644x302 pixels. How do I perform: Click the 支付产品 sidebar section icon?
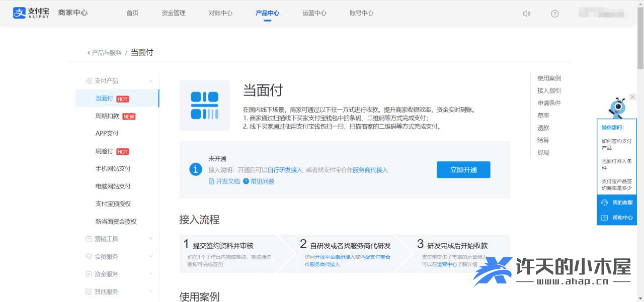pos(89,81)
